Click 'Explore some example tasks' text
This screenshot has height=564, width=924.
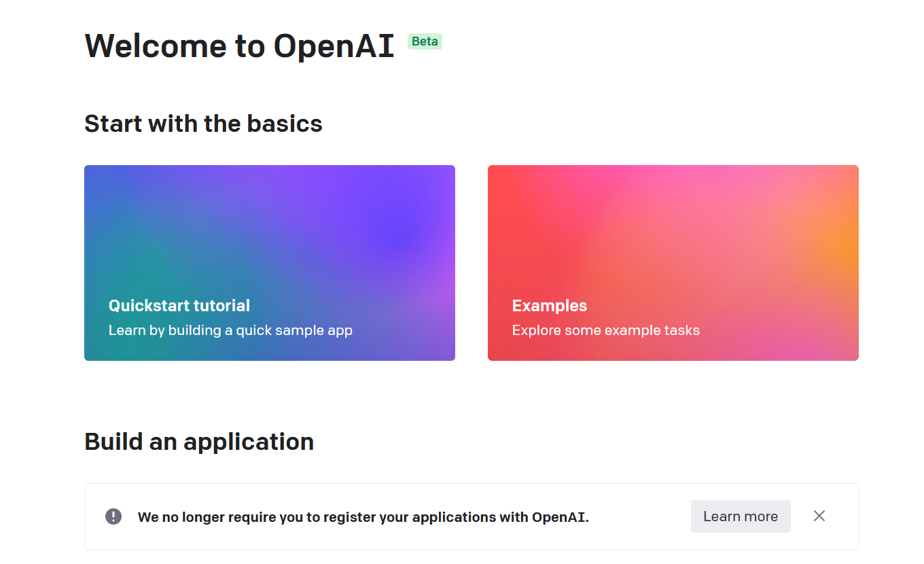pos(606,331)
